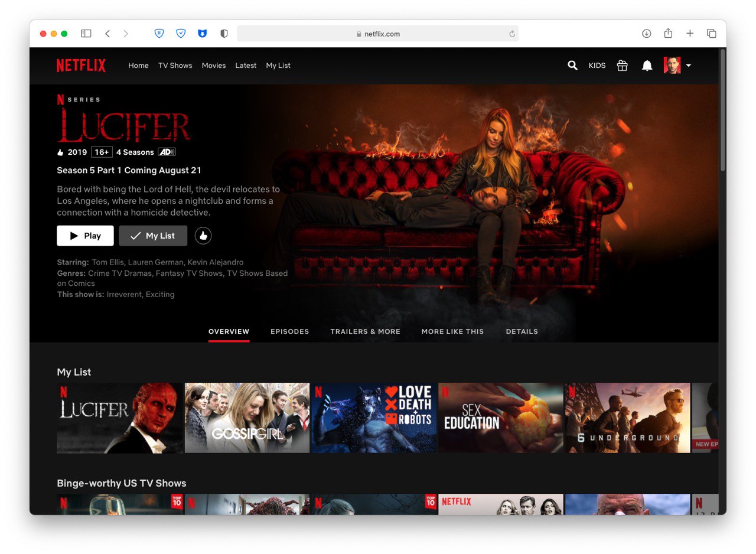
Task: Switch to KIDS profile link
Action: coord(597,66)
